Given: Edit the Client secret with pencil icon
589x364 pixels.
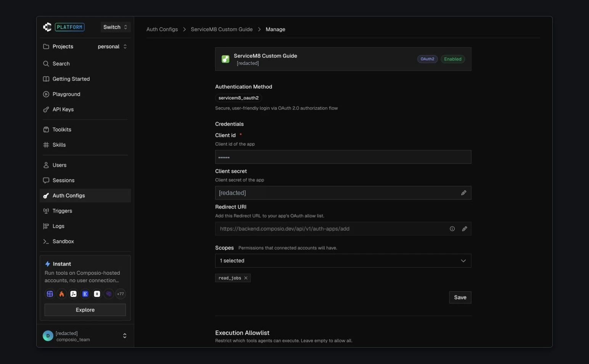Looking at the screenshot, I should click(x=463, y=193).
